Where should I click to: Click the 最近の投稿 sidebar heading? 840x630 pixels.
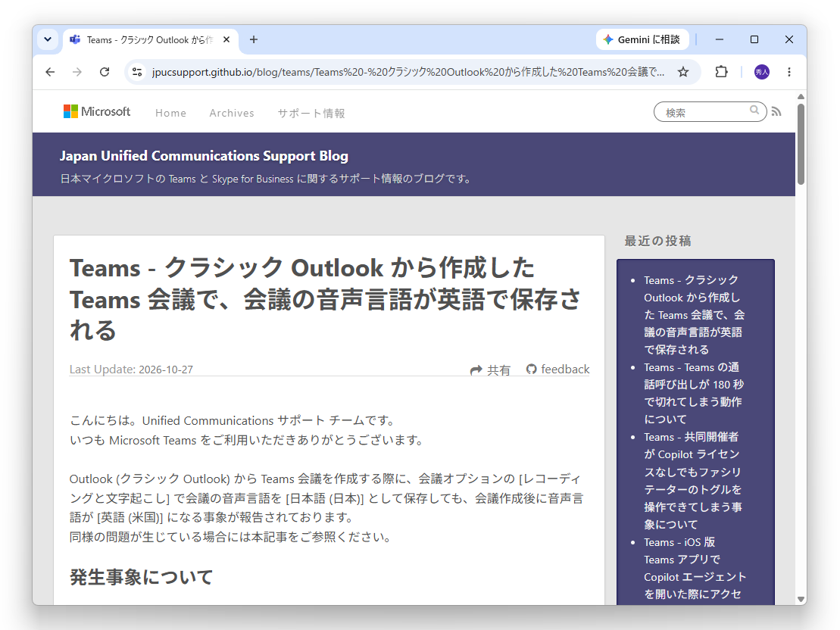click(658, 241)
